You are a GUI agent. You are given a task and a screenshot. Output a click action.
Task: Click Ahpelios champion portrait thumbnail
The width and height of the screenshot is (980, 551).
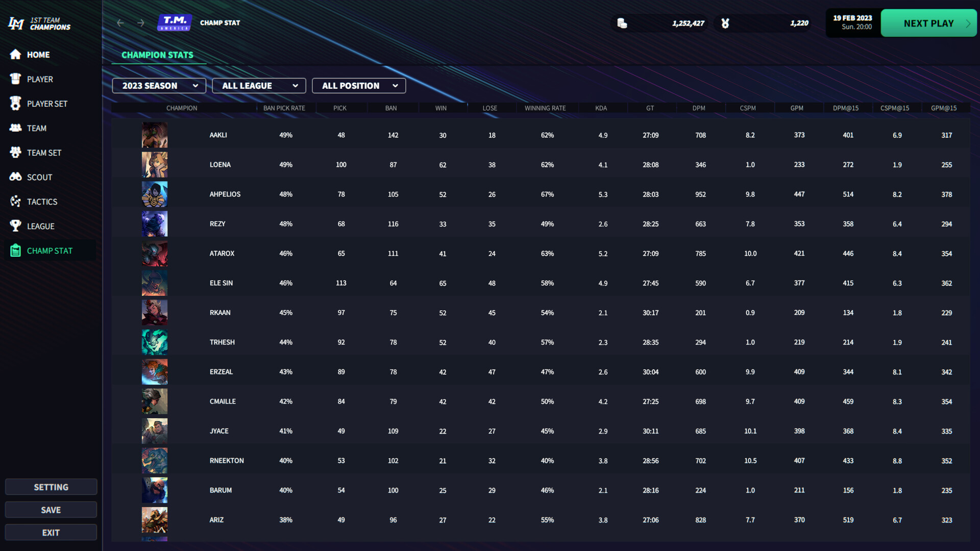click(155, 194)
